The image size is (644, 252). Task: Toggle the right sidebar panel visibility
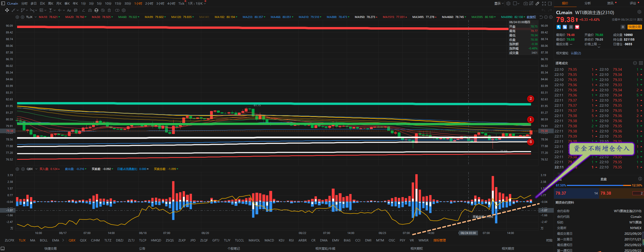pos(550,3)
